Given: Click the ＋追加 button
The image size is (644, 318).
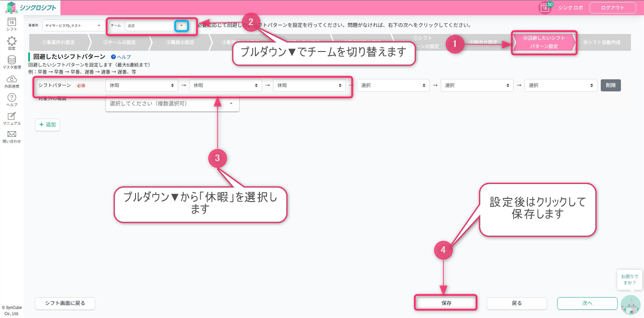Looking at the screenshot, I should [47, 125].
